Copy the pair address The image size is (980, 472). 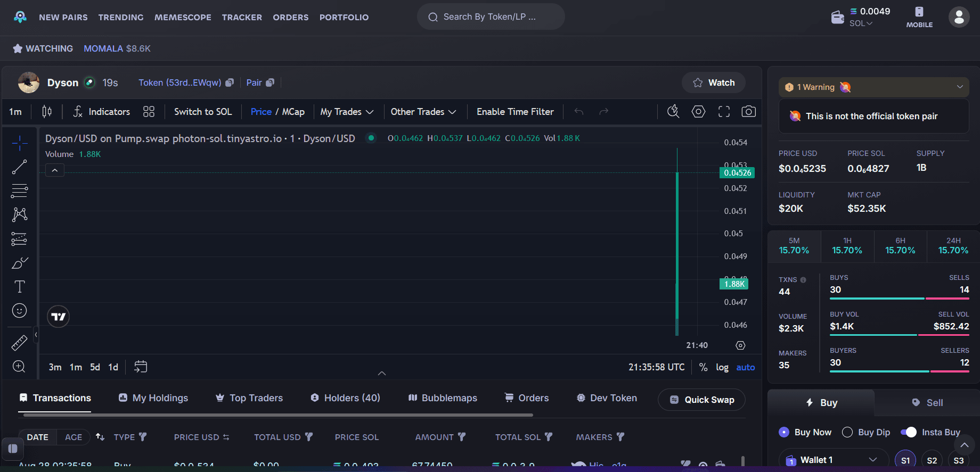(270, 82)
